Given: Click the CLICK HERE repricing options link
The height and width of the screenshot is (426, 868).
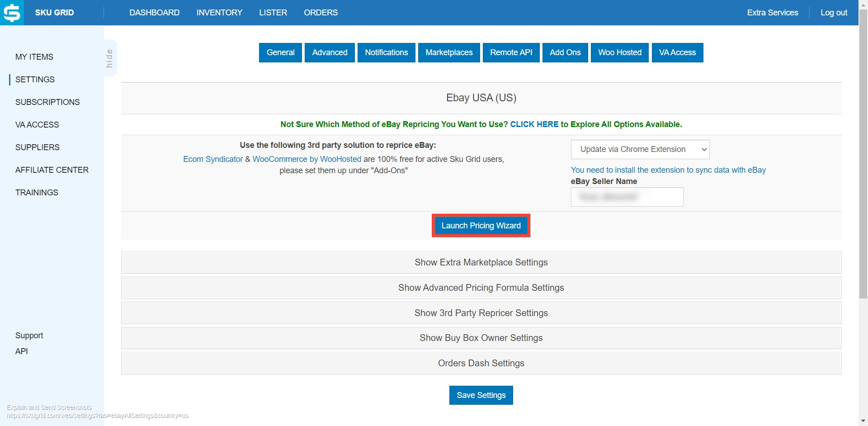Looking at the screenshot, I should pos(534,124).
